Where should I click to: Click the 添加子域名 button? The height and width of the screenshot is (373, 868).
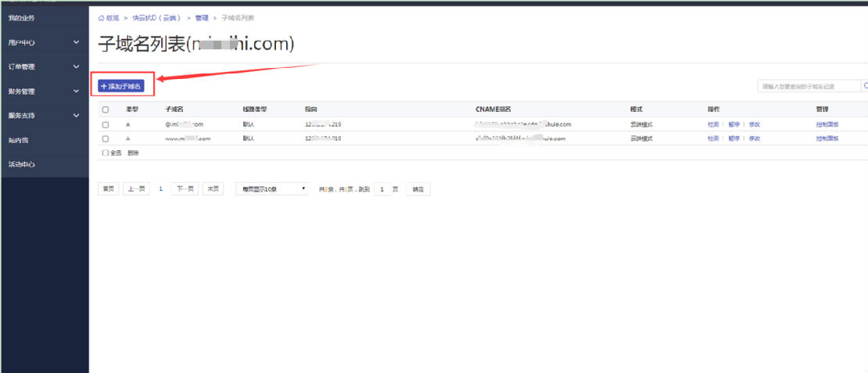tap(121, 86)
